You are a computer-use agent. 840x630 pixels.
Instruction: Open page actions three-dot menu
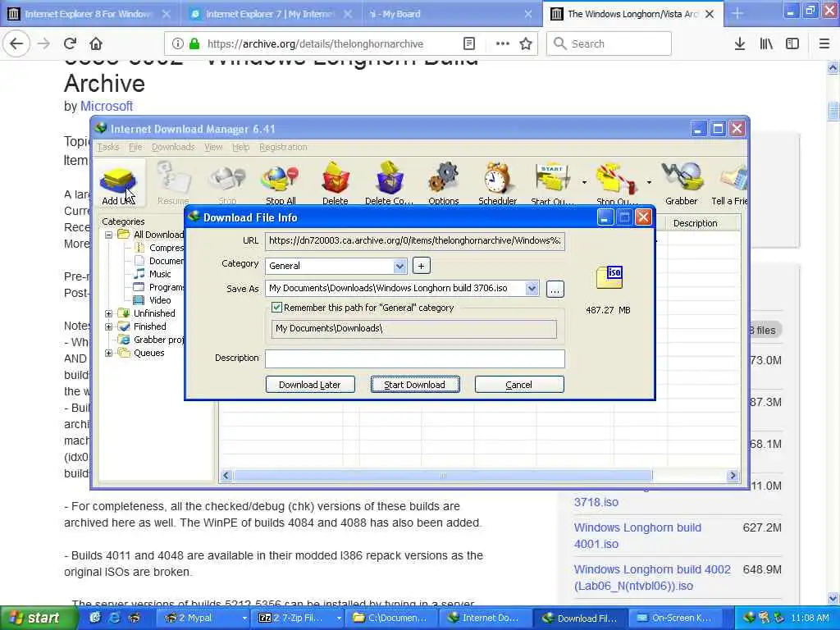point(502,43)
